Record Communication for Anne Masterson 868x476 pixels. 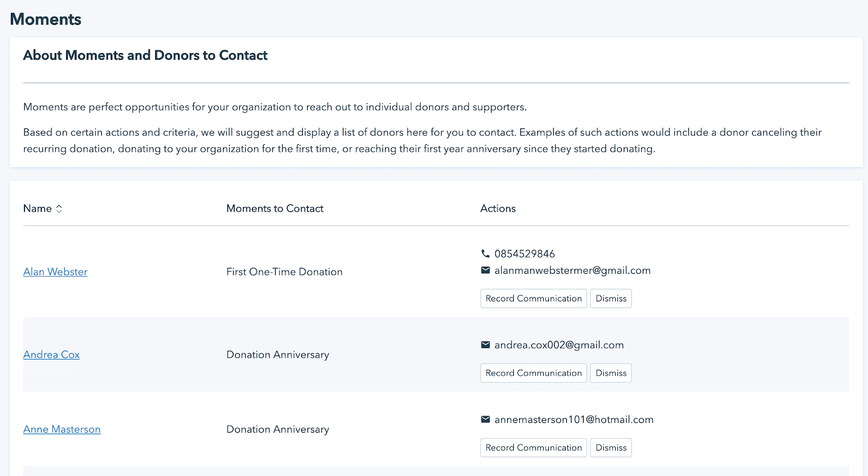(533, 448)
